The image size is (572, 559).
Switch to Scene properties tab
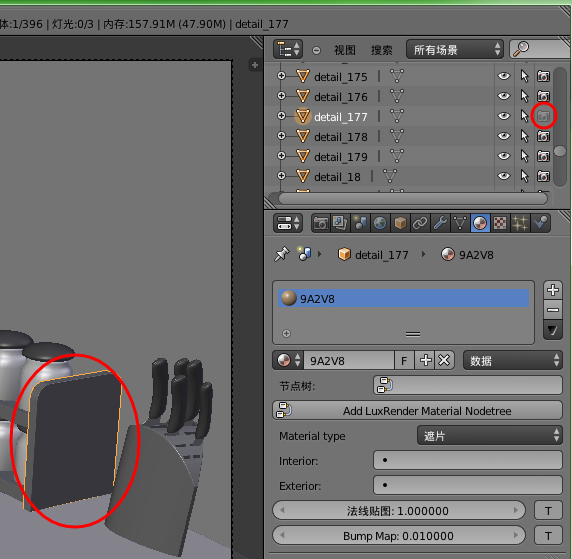point(360,223)
